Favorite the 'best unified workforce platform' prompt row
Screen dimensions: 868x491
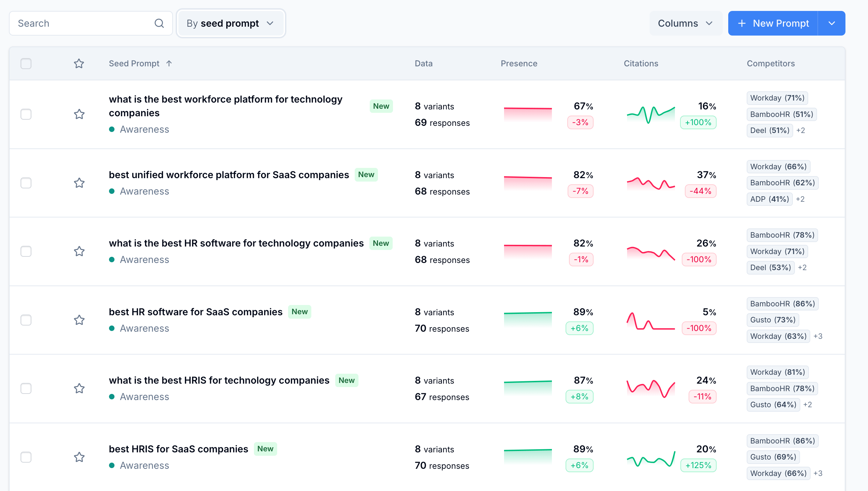(79, 183)
